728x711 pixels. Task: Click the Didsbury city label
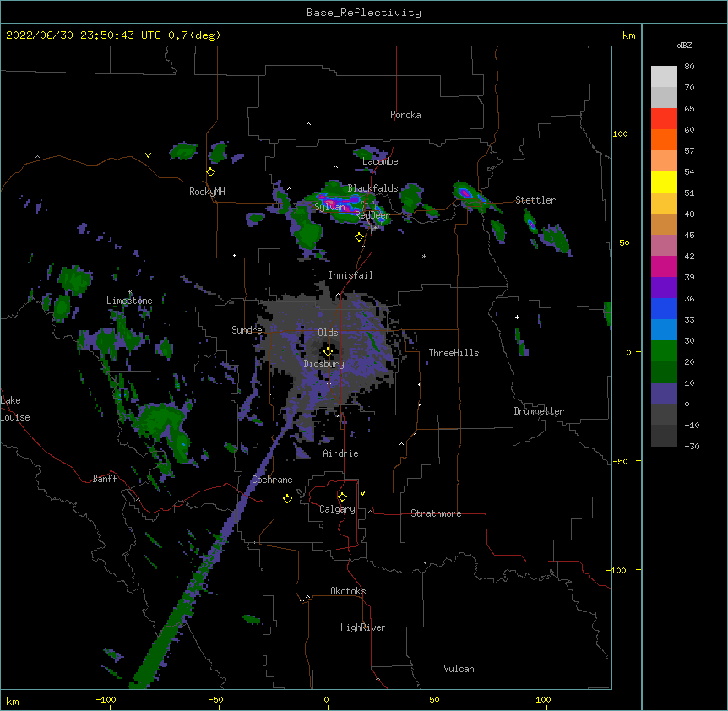click(x=324, y=364)
